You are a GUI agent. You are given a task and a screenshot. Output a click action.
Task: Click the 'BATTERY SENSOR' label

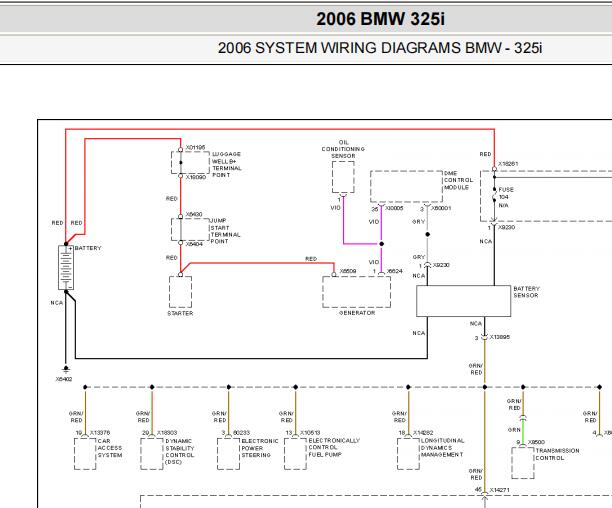pos(527,292)
